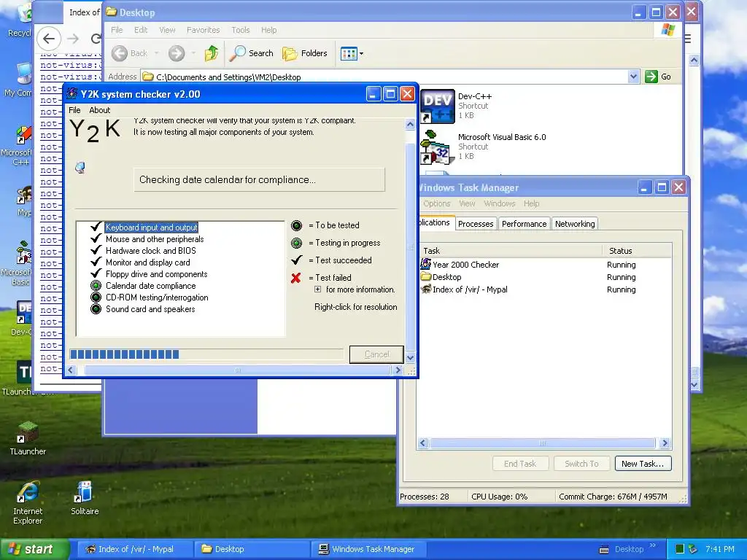Click the Y2K checker progress bar
This screenshot has width=747, height=560.
206,354
